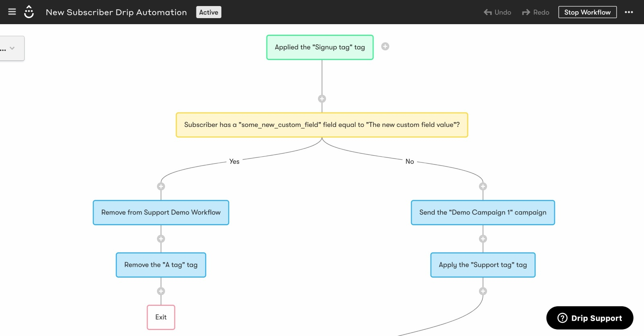
Task: Open the Applied the Signup tag trigger
Action: [x=320, y=47]
